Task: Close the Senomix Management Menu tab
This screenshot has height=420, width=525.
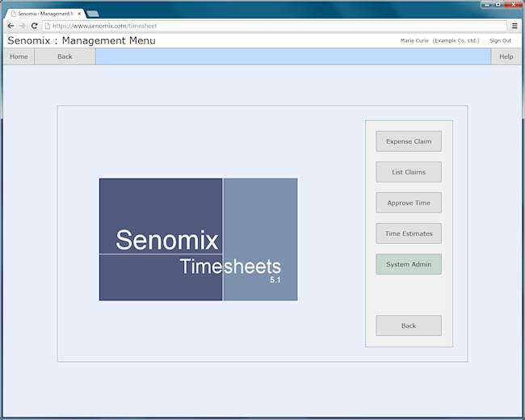Action: click(79, 14)
